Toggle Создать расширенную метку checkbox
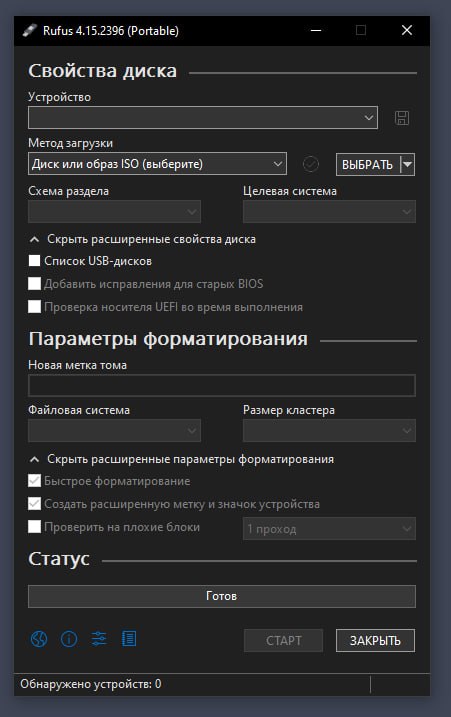Screen dimensions: 451x717 34,503
